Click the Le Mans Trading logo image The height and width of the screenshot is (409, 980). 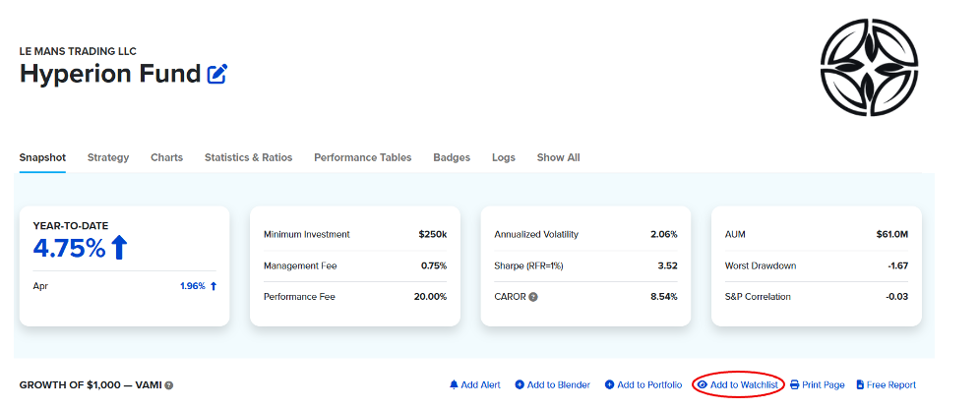tap(870, 68)
